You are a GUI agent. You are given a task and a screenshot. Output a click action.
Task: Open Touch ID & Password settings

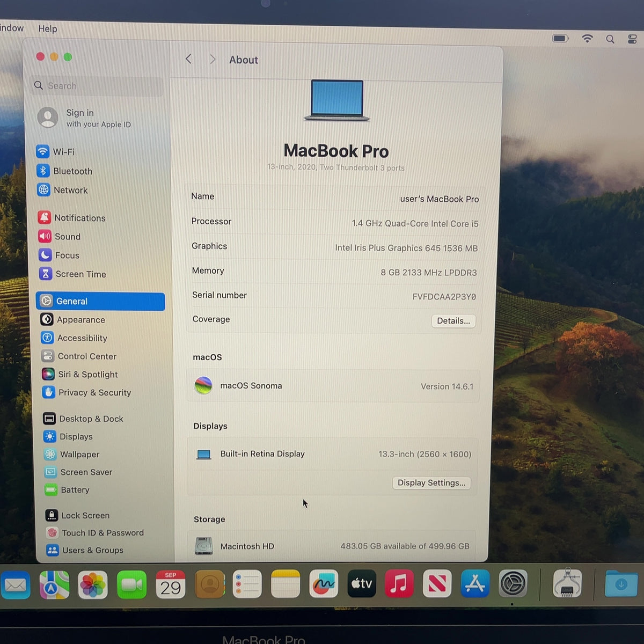[95, 533]
